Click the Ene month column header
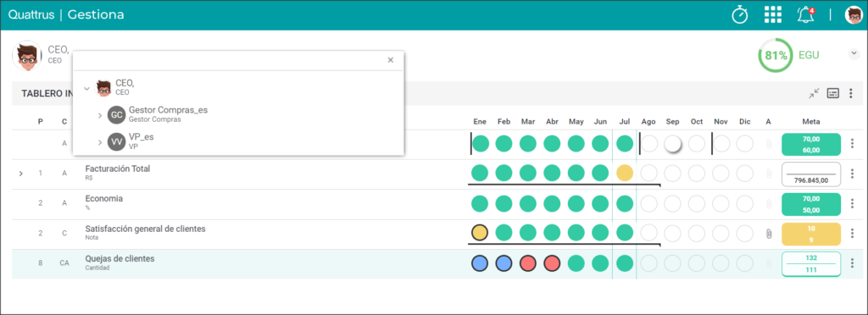 (480, 122)
